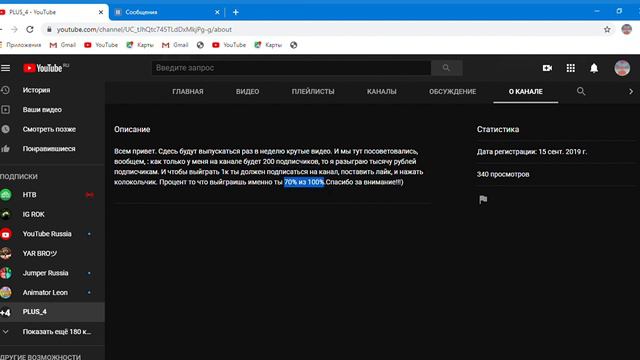Open the second Карты bookmark
Image resolution: width=640 pixels, height=360 pixels.
tap(268, 45)
